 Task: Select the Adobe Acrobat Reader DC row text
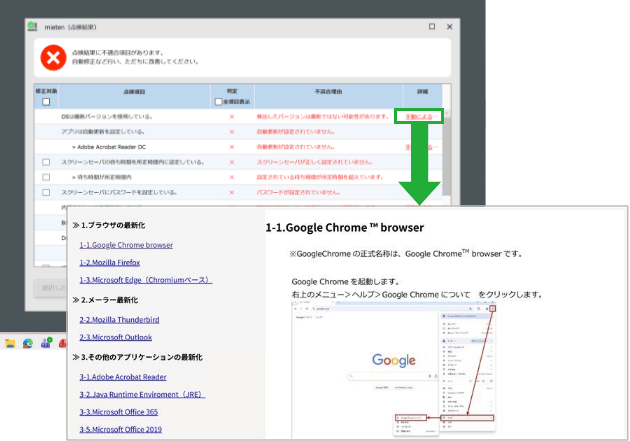point(109,147)
